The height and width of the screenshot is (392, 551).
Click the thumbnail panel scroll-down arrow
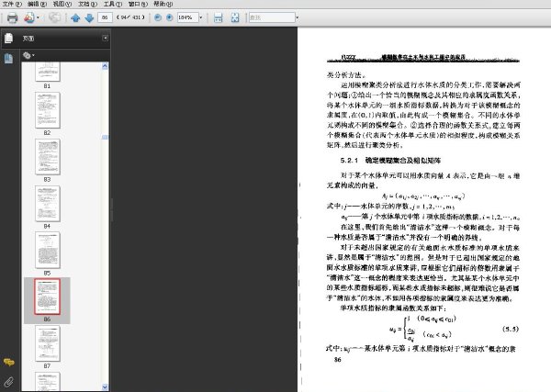coord(105,386)
